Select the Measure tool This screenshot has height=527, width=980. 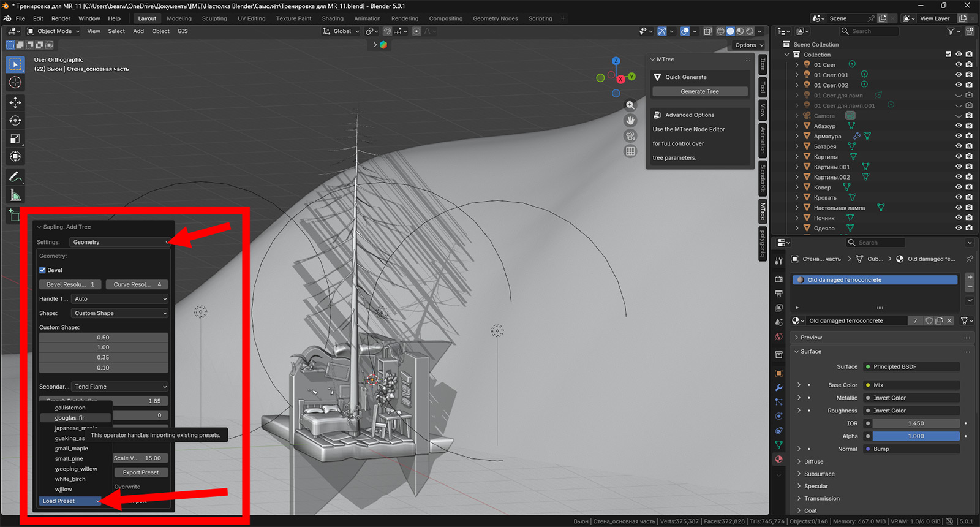15,195
